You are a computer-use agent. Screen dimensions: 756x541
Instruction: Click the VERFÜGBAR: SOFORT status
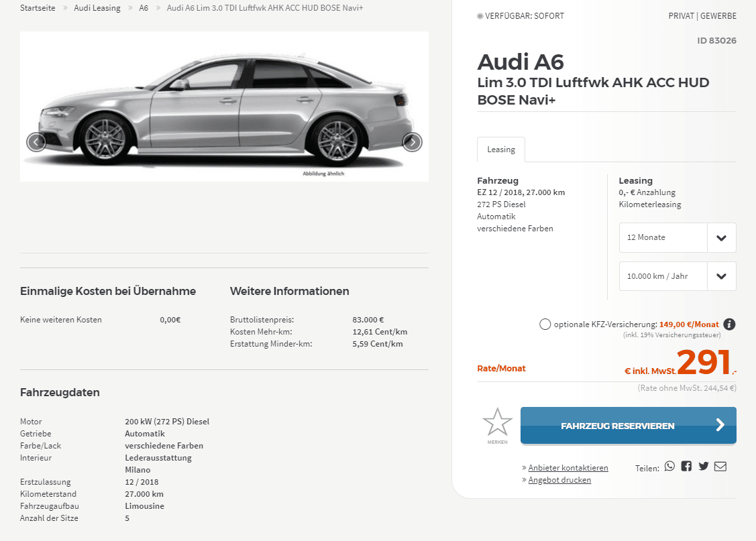pyautogui.click(x=521, y=16)
